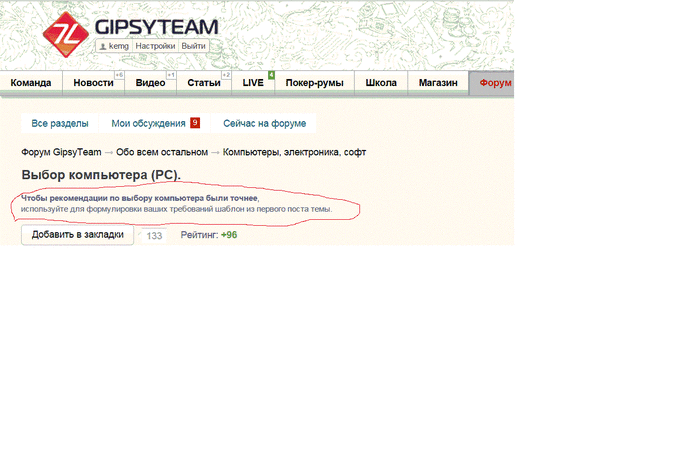Screen dimensions: 700x451
Task: Switch to Все разделы tab
Action: pyautogui.click(x=60, y=123)
